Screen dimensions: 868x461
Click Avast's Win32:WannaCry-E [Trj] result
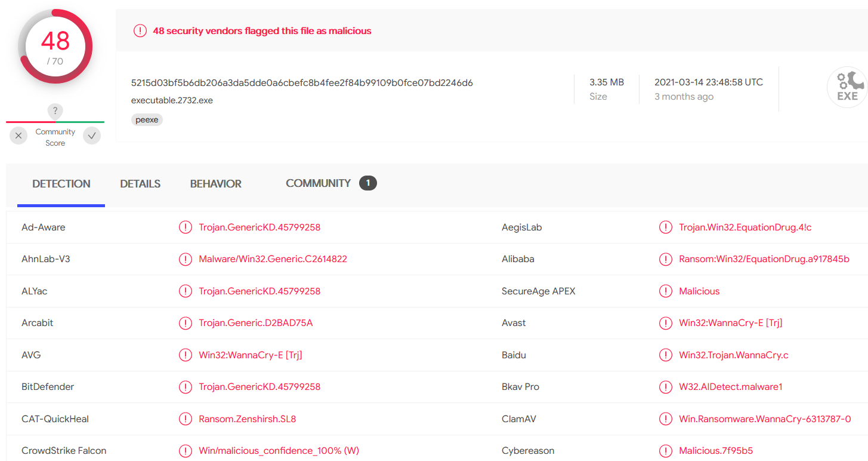(731, 323)
